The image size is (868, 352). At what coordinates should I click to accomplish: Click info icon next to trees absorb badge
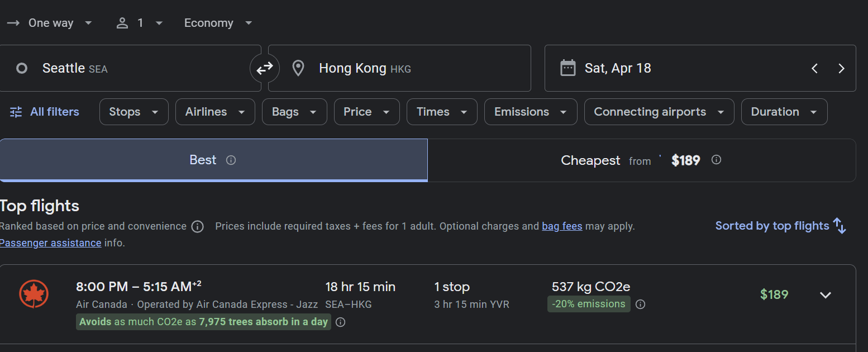tap(340, 322)
